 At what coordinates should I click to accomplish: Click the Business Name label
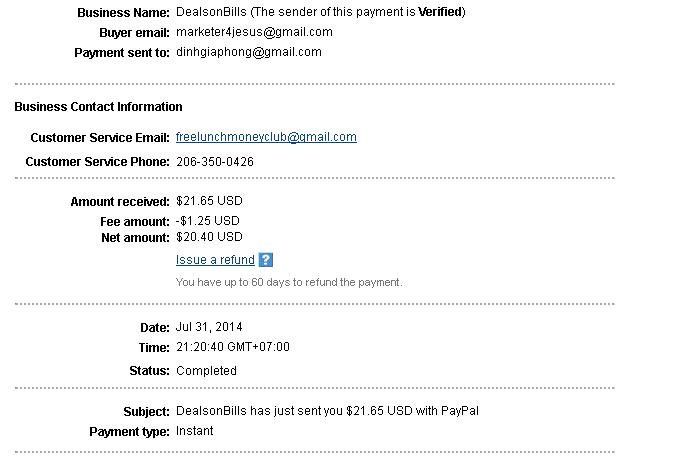123,13
